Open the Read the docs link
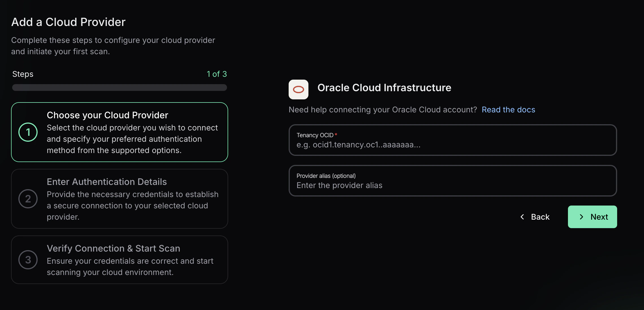The image size is (644, 310). (508, 110)
